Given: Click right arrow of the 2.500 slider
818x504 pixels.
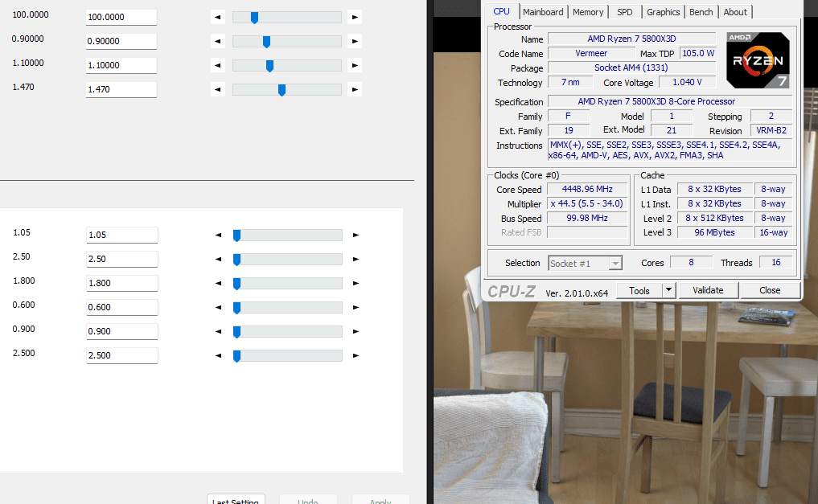Looking at the screenshot, I should (356, 355).
